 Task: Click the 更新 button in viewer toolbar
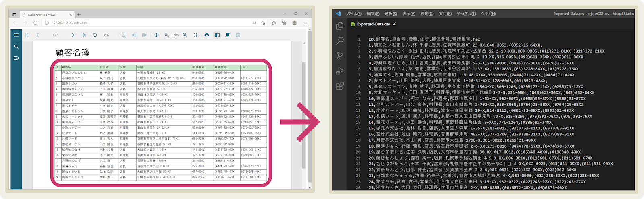[106, 35]
